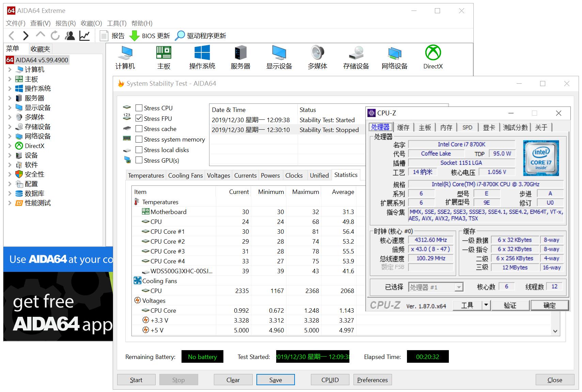The height and width of the screenshot is (392, 582).
Task: Select the Motherboard temperature row
Action: coord(244,212)
